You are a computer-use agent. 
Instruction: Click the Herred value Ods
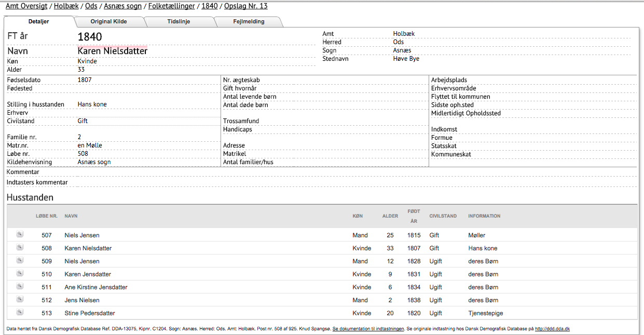point(399,42)
